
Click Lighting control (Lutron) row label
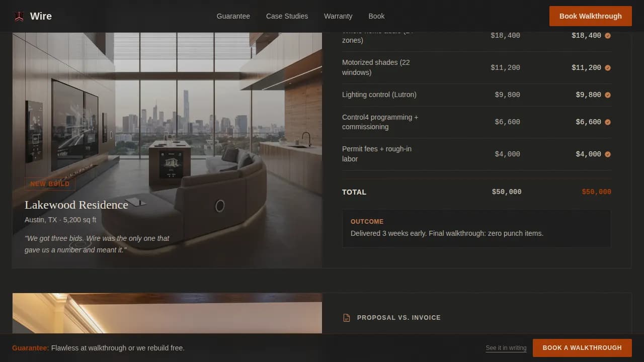pyautogui.click(x=379, y=95)
